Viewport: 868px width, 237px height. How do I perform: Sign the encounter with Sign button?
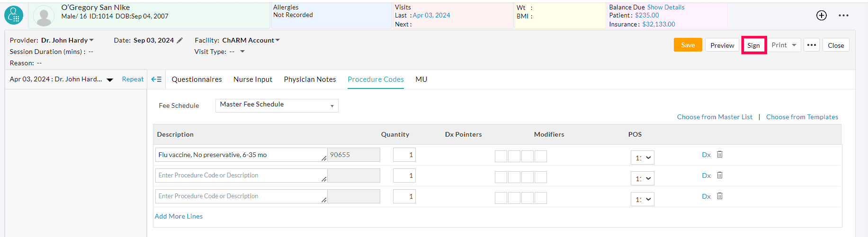tap(753, 45)
